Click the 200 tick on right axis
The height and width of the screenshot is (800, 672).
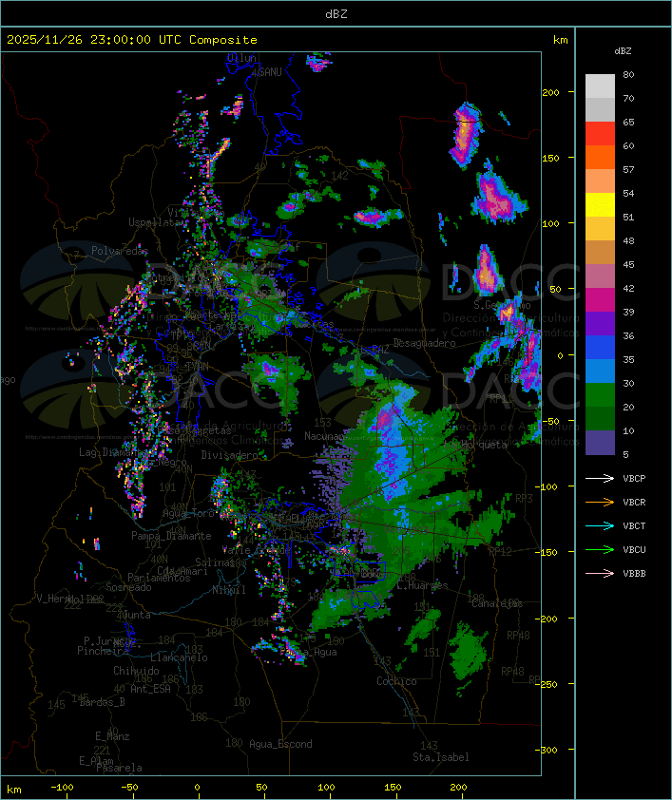(x=550, y=92)
